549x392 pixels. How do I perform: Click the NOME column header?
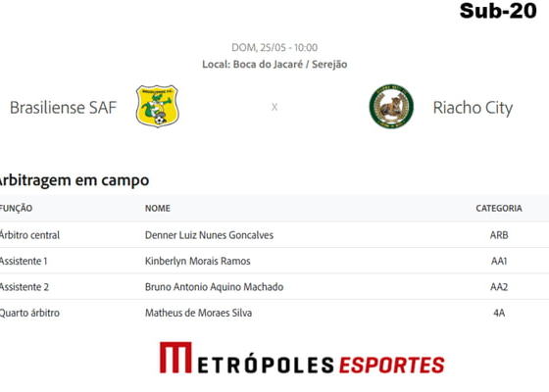pyautogui.click(x=158, y=208)
